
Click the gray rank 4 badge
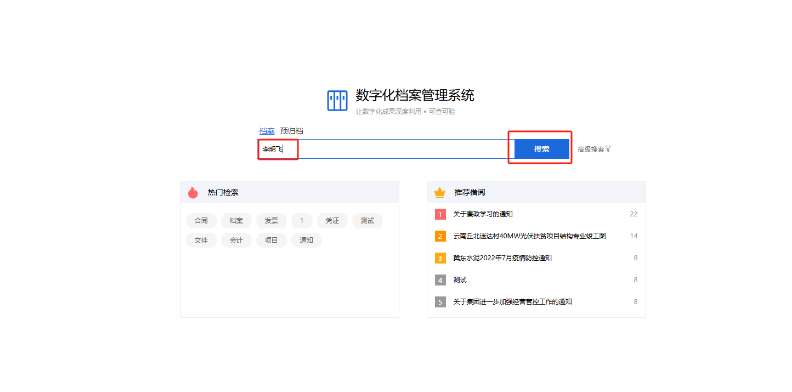click(x=440, y=280)
